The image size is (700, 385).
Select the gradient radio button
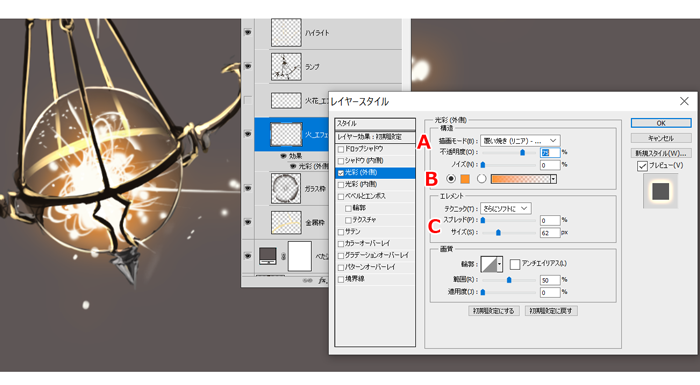tap(481, 179)
